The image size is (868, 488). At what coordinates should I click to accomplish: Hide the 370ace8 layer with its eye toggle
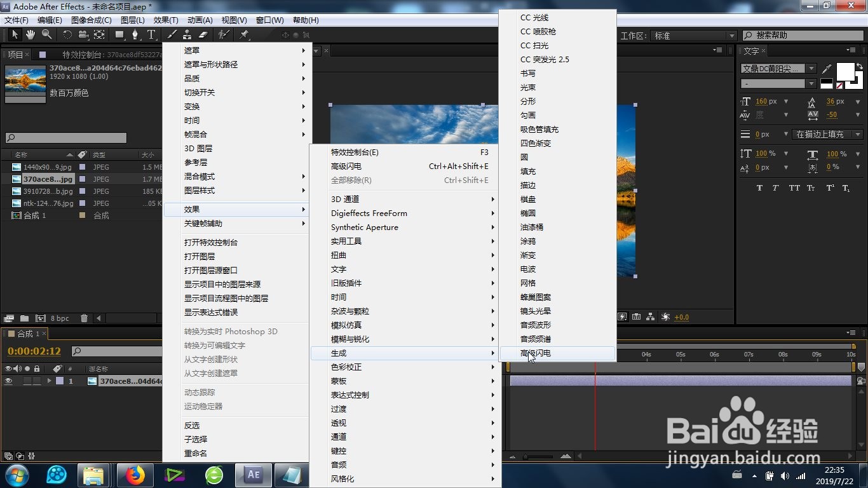coord(8,381)
